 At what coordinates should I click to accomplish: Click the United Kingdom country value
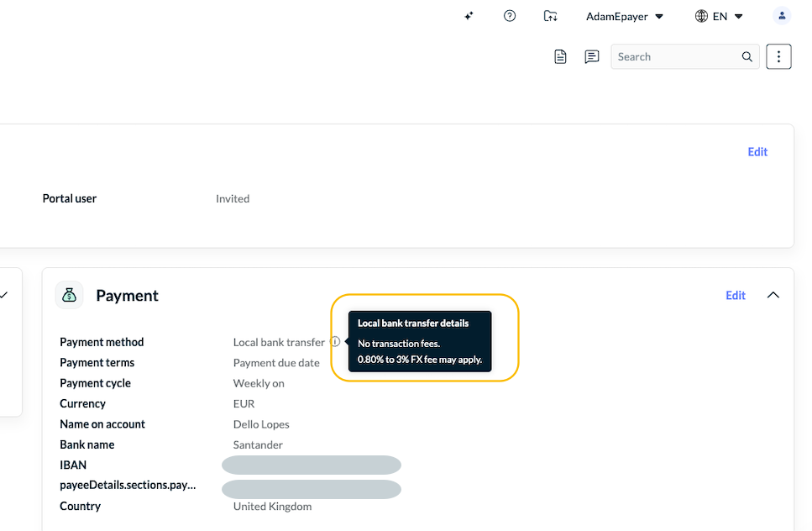(x=272, y=507)
